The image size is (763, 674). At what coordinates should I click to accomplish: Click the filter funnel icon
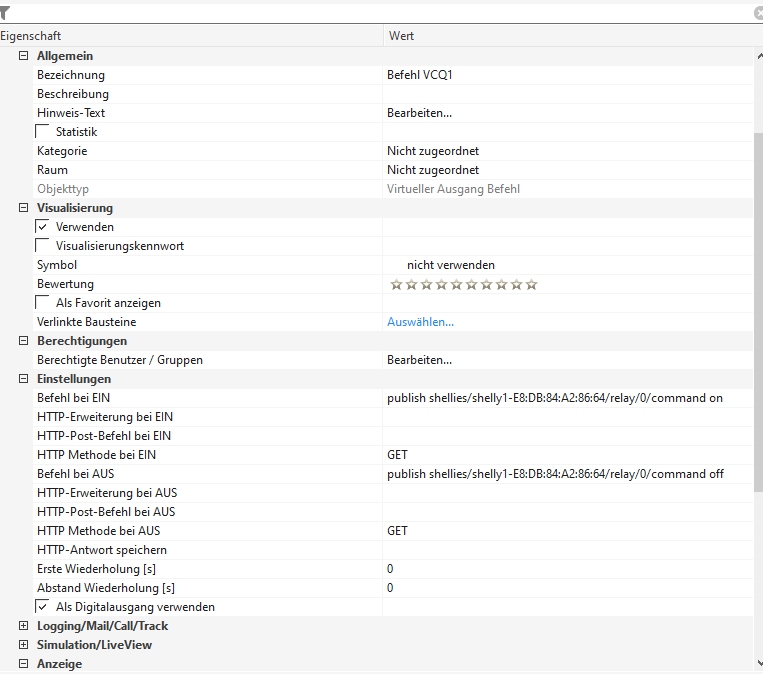(x=5, y=13)
